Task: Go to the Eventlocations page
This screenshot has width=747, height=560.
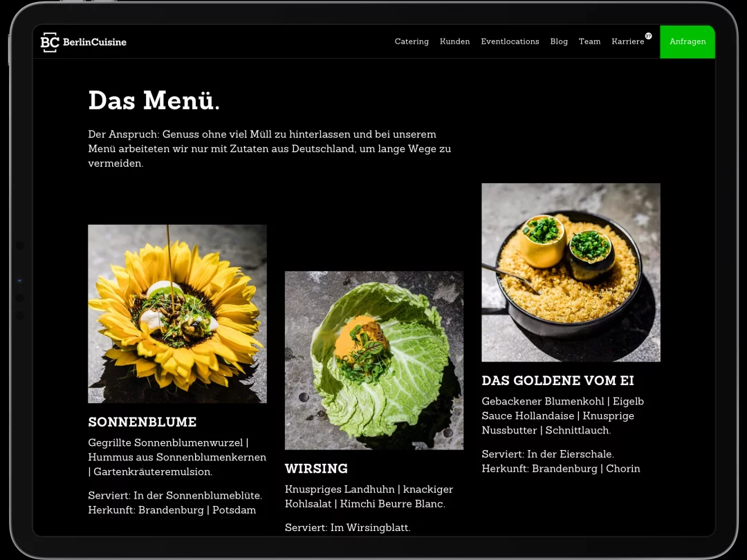Action: pyautogui.click(x=510, y=41)
